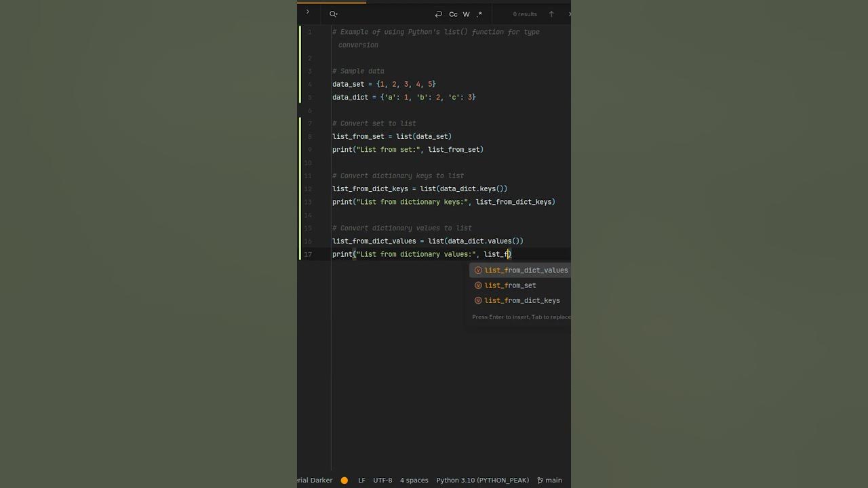Click comment '# Convert dictionary keys to list'
868x488 pixels.
(x=398, y=176)
